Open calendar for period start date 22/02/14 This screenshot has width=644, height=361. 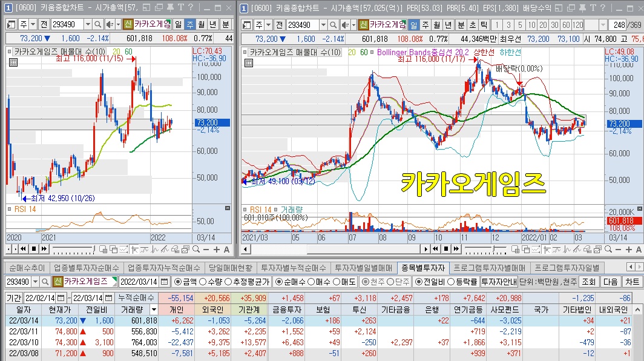click(61, 298)
